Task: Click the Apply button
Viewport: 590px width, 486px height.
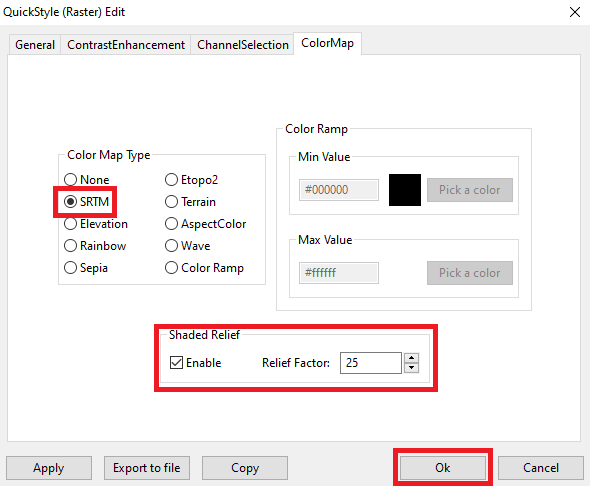Action: 49,468
